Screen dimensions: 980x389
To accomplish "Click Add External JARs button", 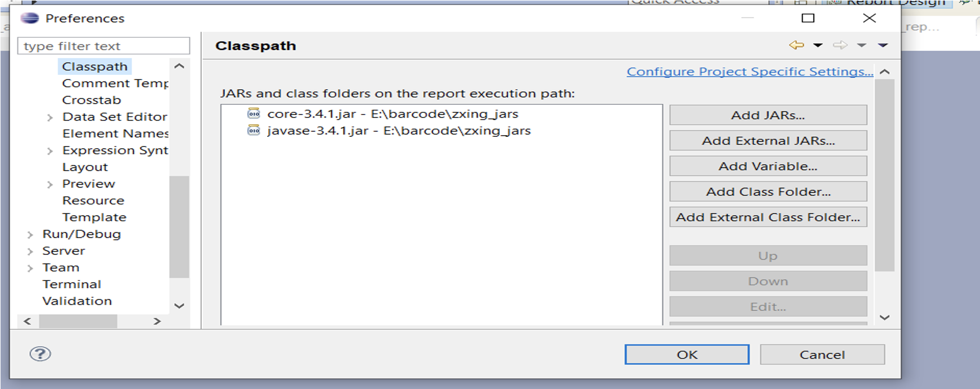I will tap(768, 141).
